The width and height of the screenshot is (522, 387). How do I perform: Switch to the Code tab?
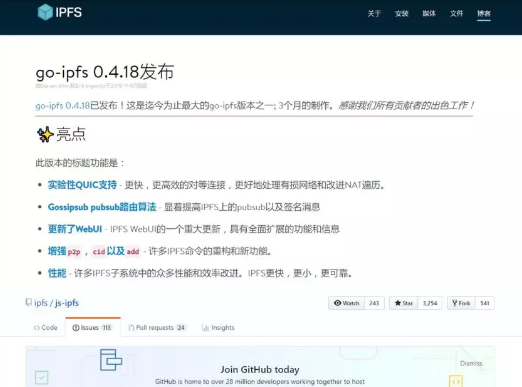point(46,327)
